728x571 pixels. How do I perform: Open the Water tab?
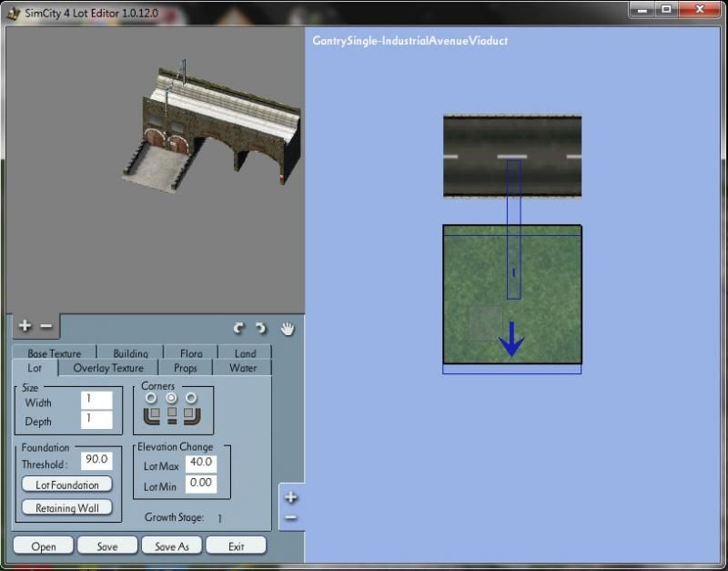pyautogui.click(x=243, y=368)
